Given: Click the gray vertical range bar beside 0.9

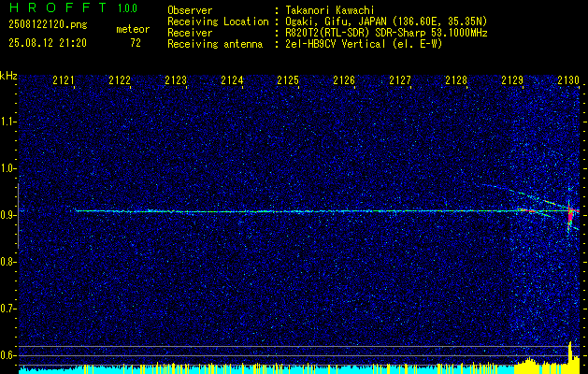Looking at the screenshot, I should 18,216.
